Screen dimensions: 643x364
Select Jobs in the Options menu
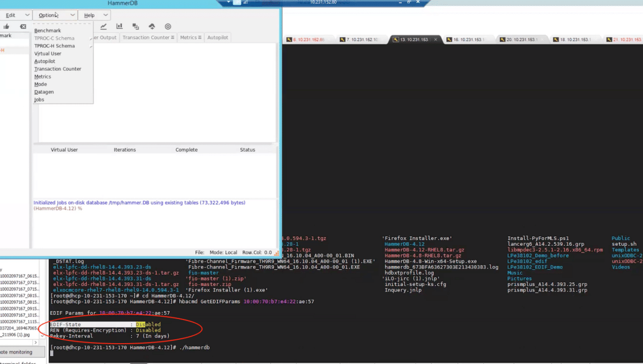(x=39, y=99)
